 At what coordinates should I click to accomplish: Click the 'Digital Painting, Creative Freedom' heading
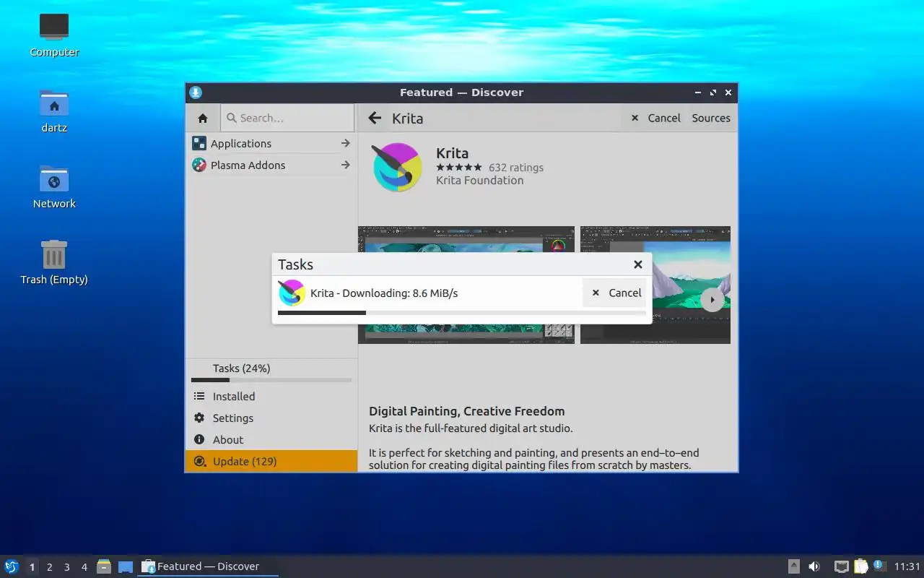(x=467, y=411)
